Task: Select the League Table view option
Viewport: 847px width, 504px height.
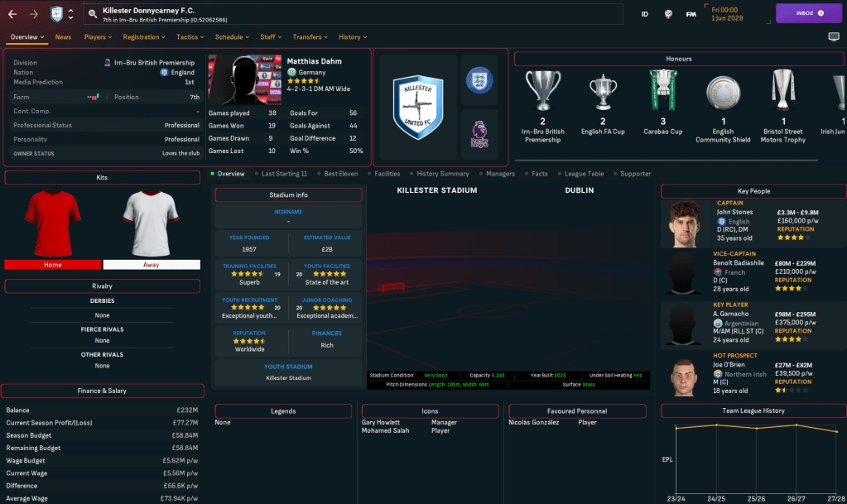Action: [x=584, y=174]
